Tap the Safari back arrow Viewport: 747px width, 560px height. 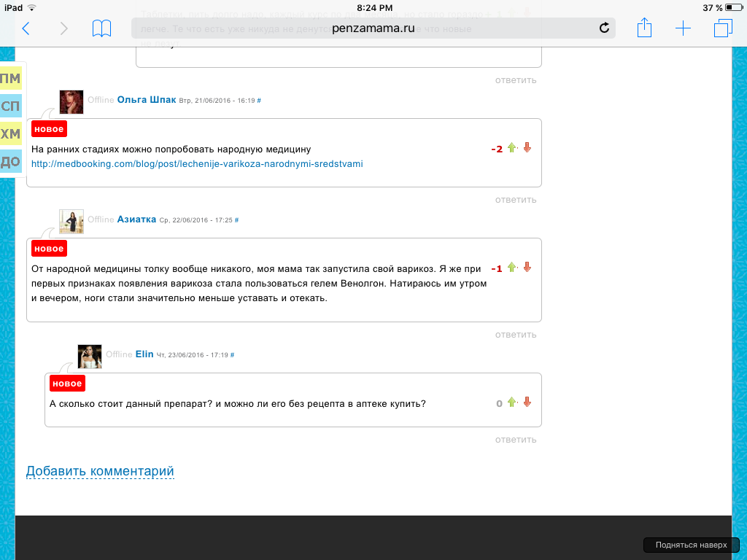(x=26, y=28)
